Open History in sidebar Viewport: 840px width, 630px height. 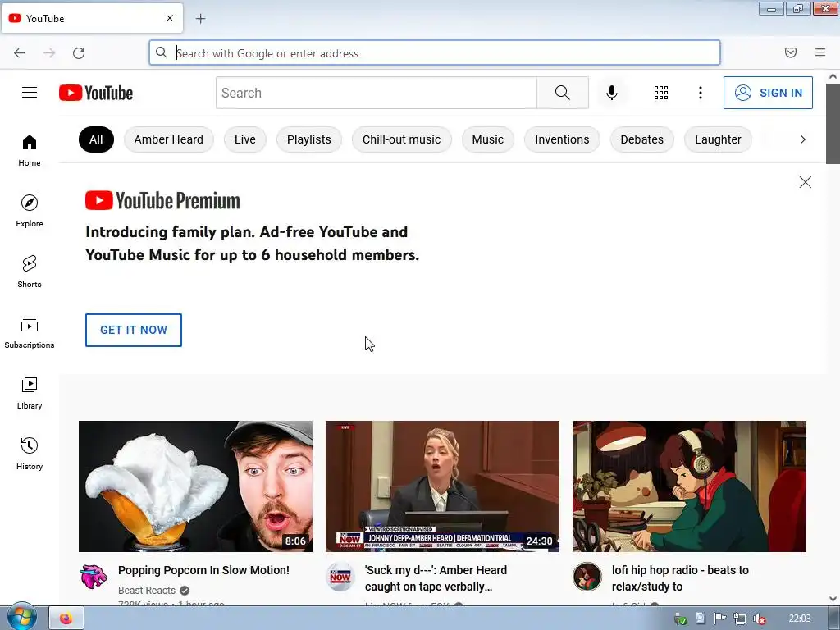point(30,454)
